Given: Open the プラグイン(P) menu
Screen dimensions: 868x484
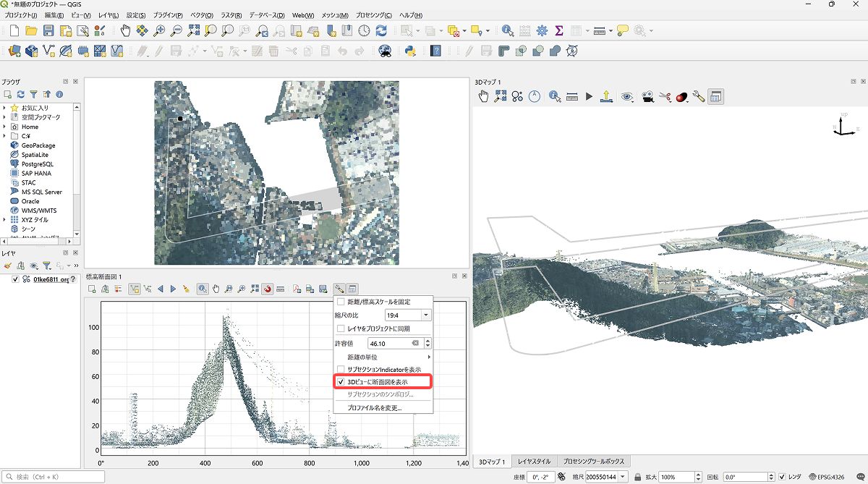Looking at the screenshot, I should point(168,15).
